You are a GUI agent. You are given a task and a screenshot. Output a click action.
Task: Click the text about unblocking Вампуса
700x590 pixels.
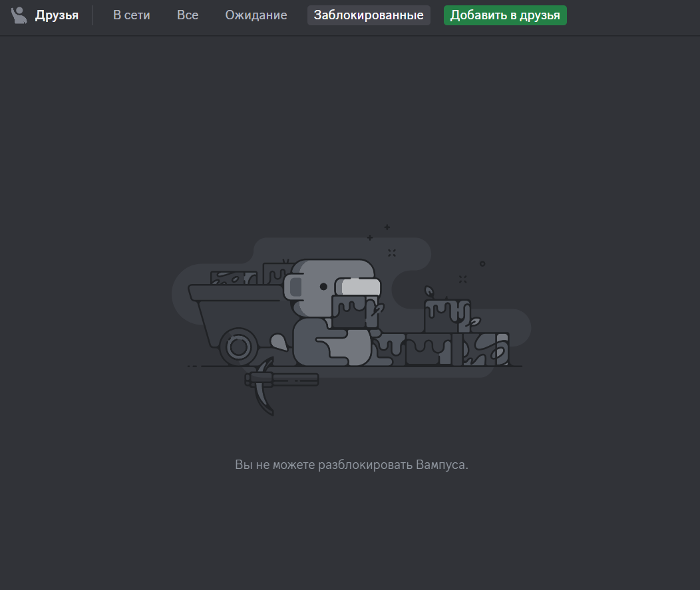click(351, 464)
